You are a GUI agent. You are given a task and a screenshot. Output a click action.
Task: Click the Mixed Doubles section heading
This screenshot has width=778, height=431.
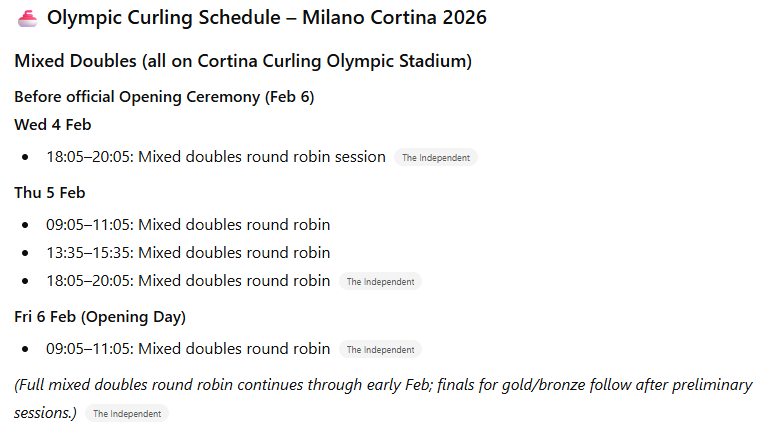(x=243, y=61)
